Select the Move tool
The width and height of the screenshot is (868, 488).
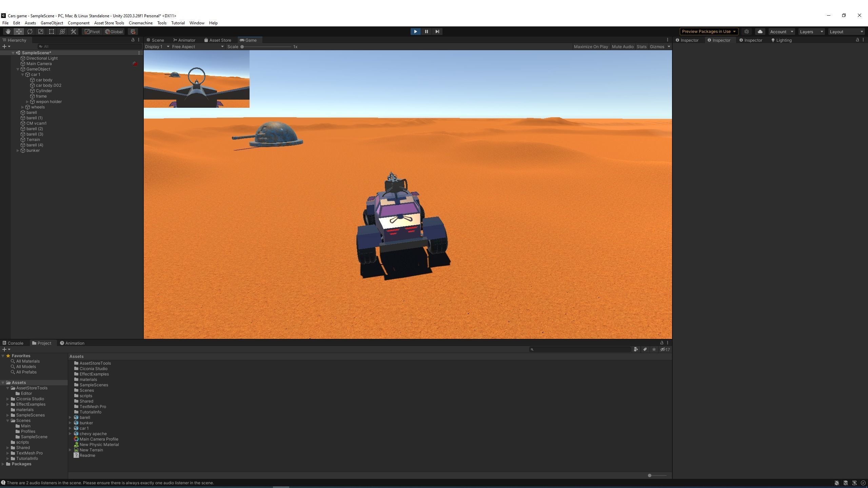pos(19,32)
